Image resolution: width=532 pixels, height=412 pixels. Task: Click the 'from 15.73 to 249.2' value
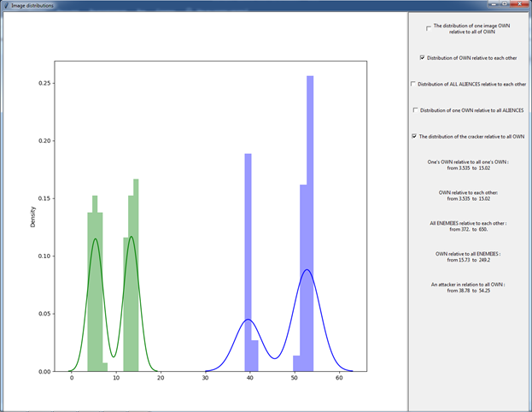click(x=469, y=260)
